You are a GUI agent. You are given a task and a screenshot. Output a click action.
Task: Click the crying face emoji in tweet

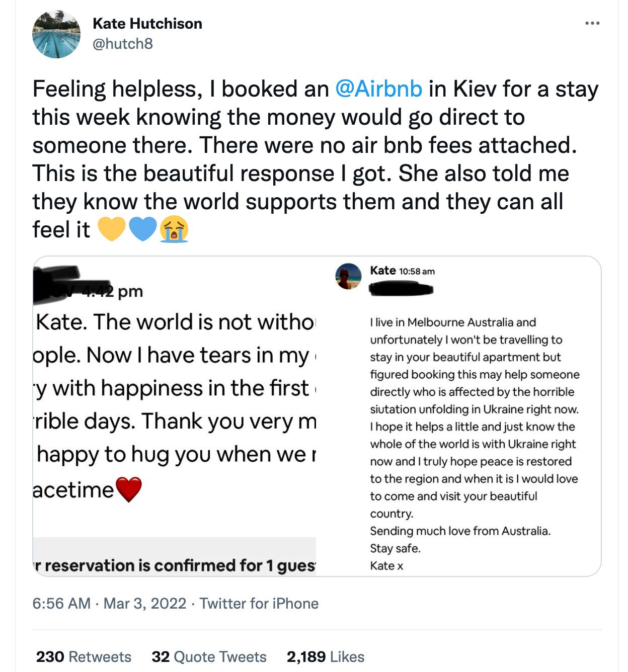pyautogui.click(x=174, y=229)
